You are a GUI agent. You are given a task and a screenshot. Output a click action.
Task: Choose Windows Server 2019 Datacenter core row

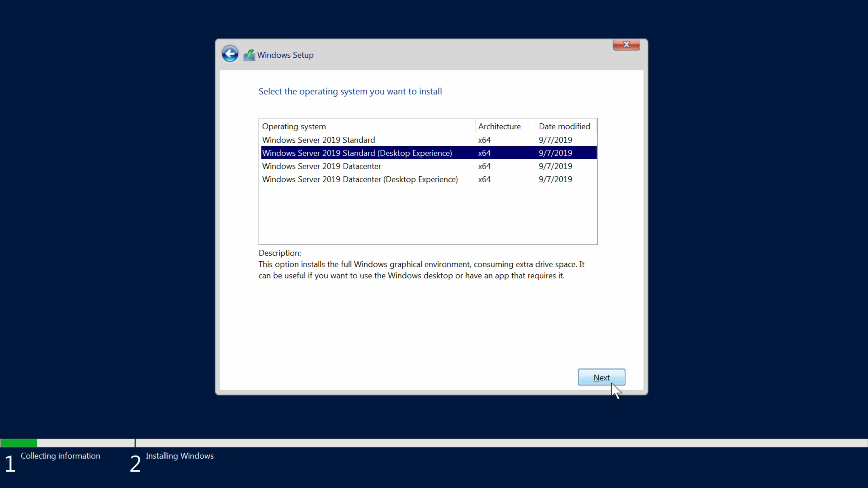click(429, 166)
